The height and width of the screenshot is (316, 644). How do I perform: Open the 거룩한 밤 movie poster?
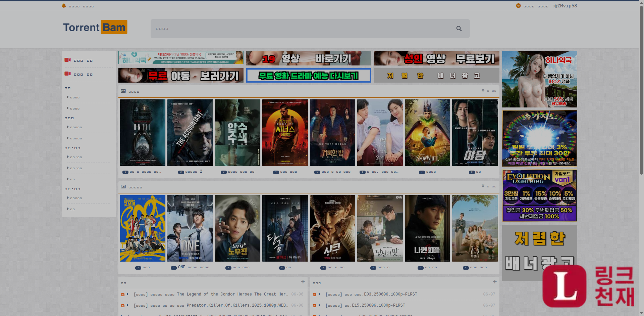pos(332,133)
